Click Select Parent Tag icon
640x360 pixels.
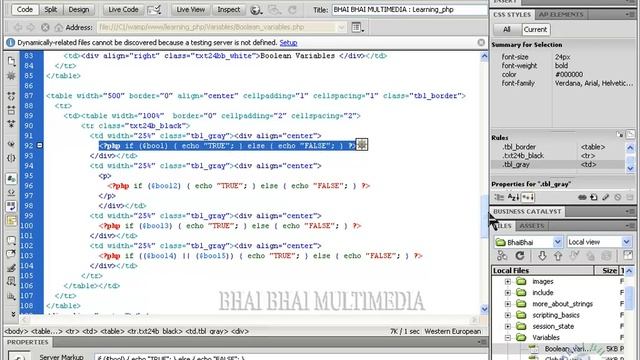(11, 144)
